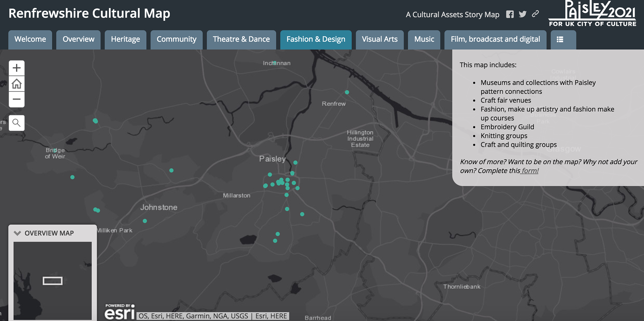The width and height of the screenshot is (644, 321).
Task: Share story map on Facebook
Action: [x=510, y=14]
